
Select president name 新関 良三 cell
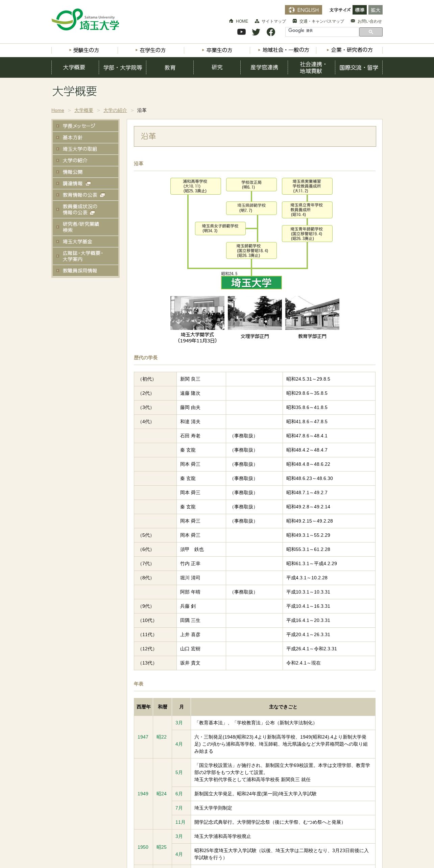click(201, 379)
